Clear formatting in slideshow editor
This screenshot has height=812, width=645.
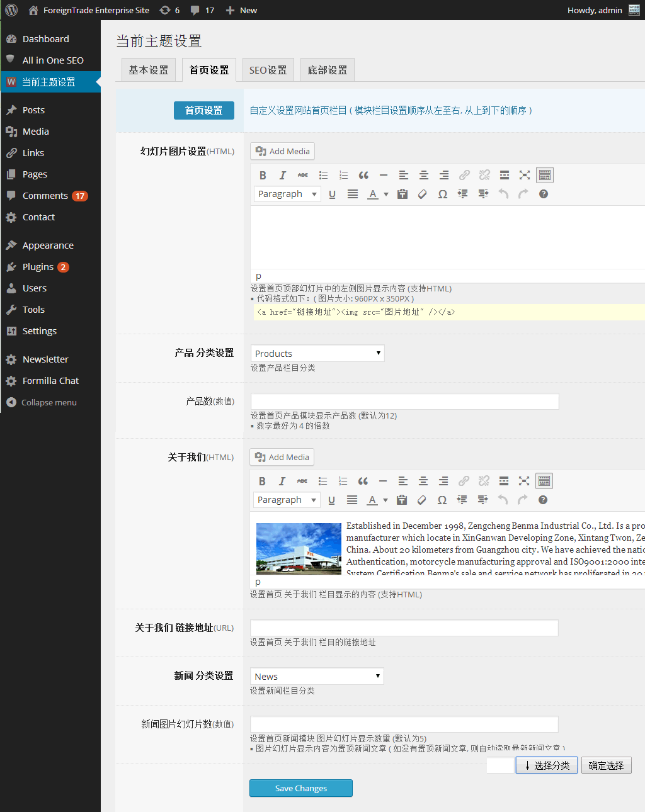click(423, 194)
